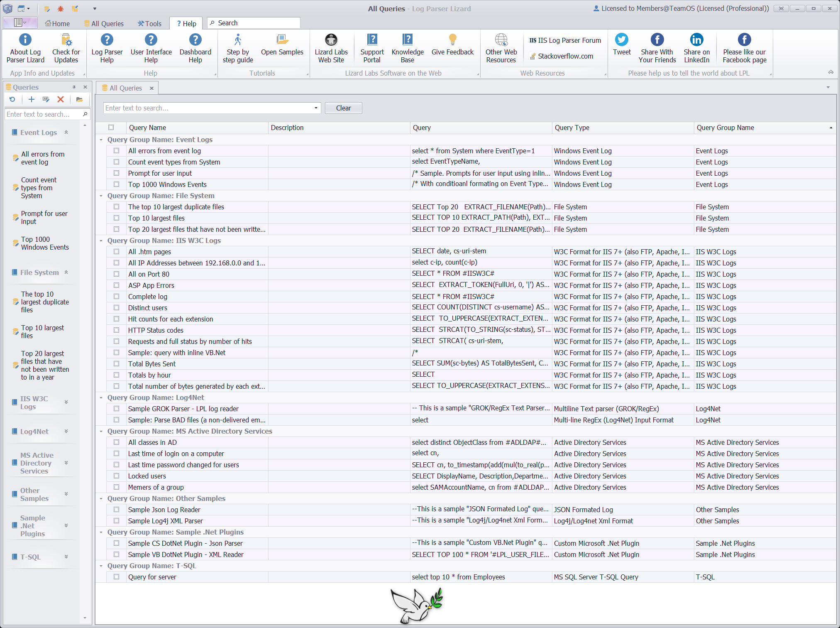Collapse the File System query group row
This screenshot has width=840, height=628.
pyautogui.click(x=101, y=196)
